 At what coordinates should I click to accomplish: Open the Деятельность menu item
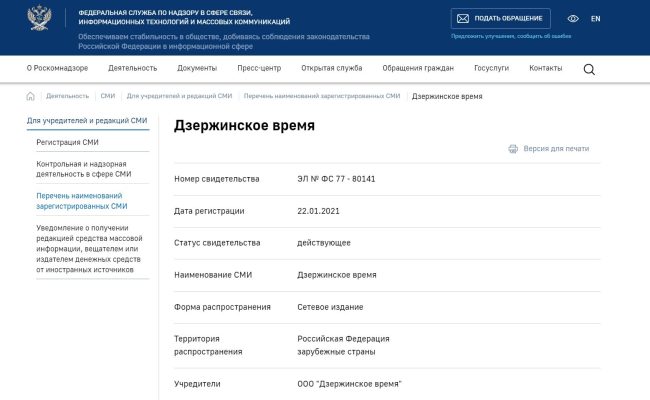pos(133,68)
